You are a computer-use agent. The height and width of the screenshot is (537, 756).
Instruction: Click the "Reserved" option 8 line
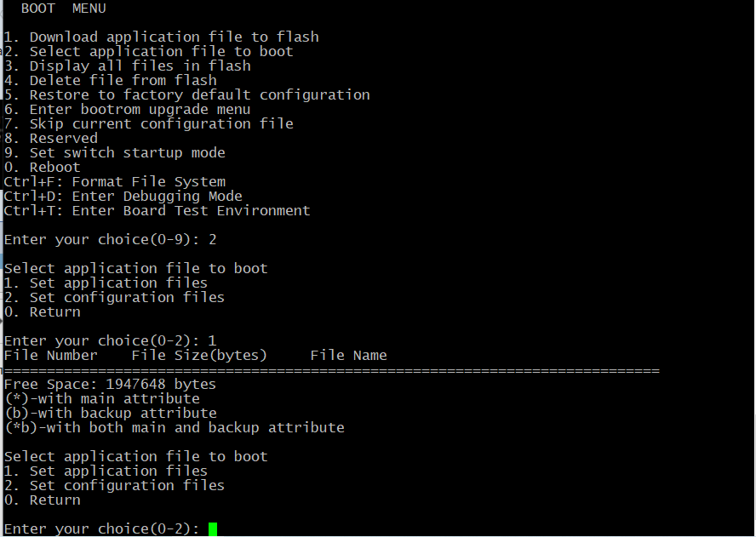51,138
